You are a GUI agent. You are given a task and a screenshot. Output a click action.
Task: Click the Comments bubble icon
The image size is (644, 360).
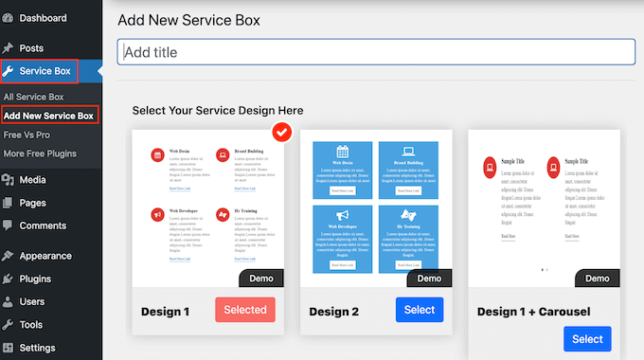point(8,225)
